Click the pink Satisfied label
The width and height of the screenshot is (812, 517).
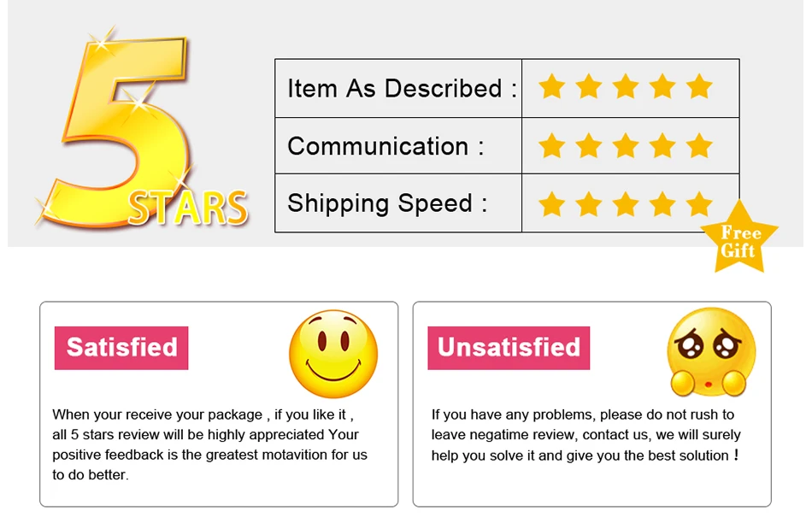pyautogui.click(x=121, y=348)
